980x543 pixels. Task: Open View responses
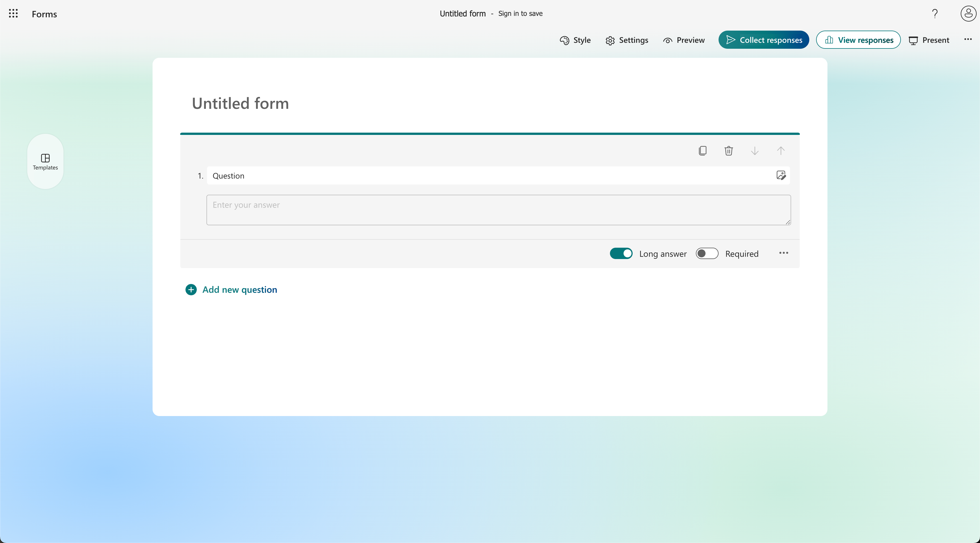[858, 40]
